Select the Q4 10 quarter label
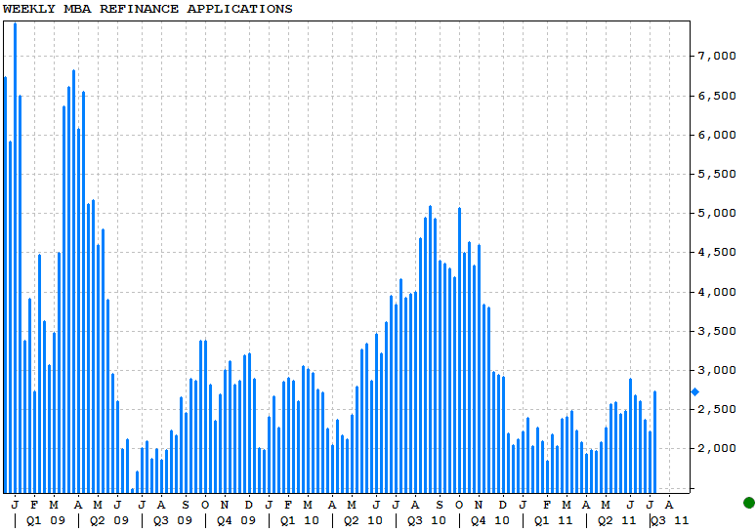 tap(490, 521)
